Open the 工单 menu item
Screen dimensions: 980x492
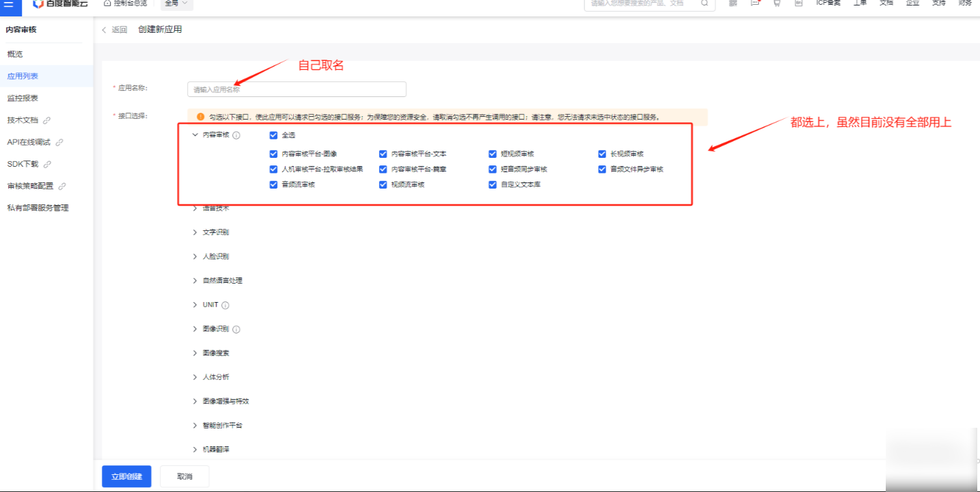point(860,3)
